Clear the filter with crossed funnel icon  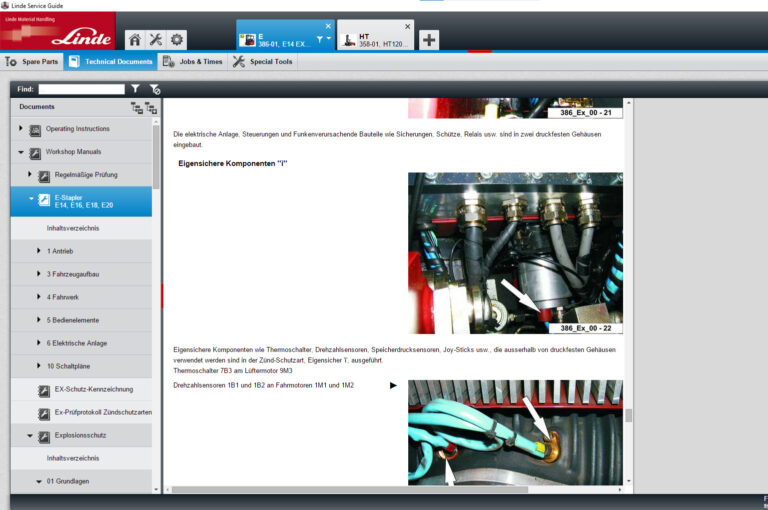point(155,89)
